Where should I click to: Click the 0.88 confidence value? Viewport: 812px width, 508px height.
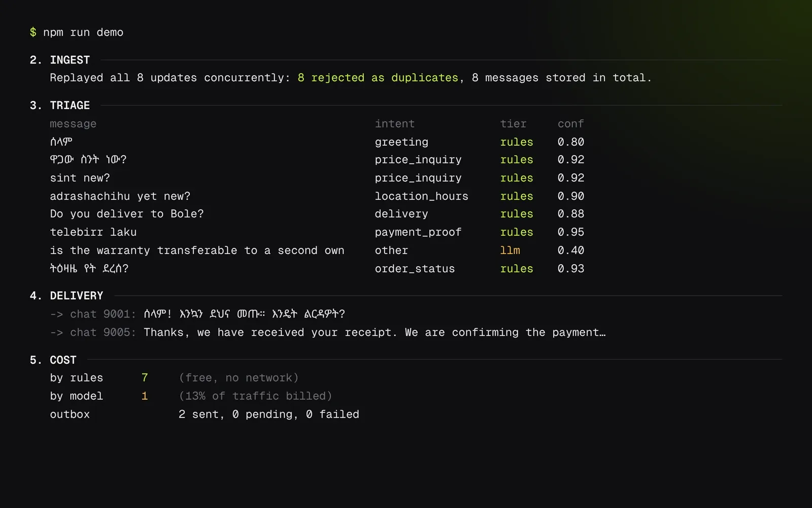click(571, 214)
